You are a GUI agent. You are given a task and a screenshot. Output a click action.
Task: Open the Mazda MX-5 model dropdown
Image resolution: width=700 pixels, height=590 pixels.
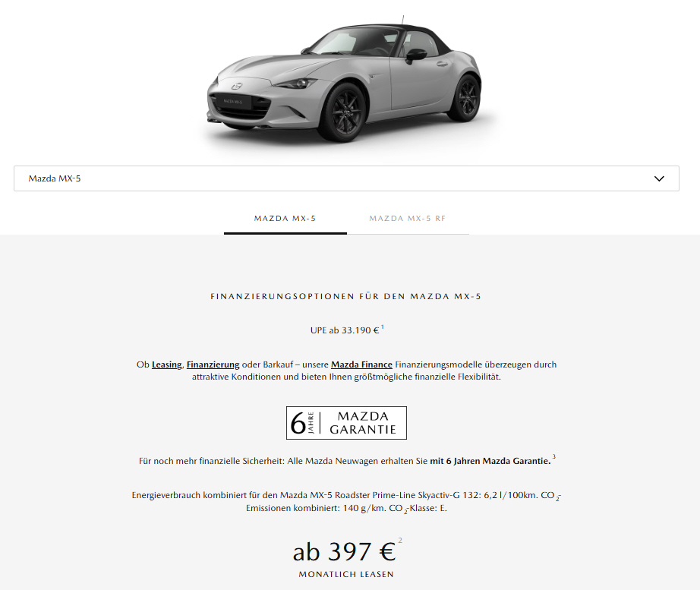346,178
